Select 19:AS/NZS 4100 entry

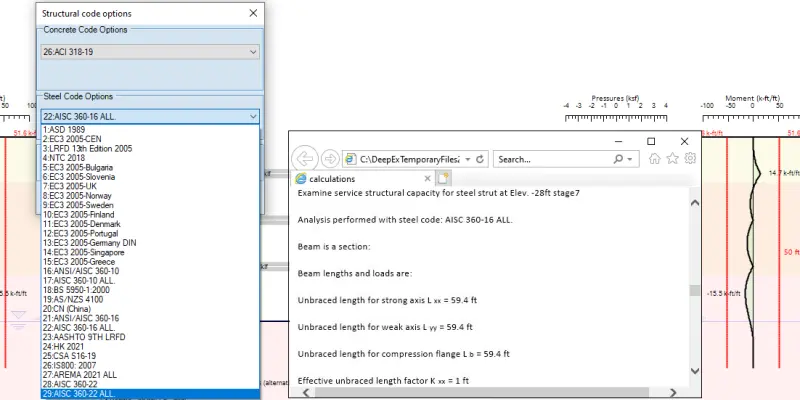click(x=73, y=299)
